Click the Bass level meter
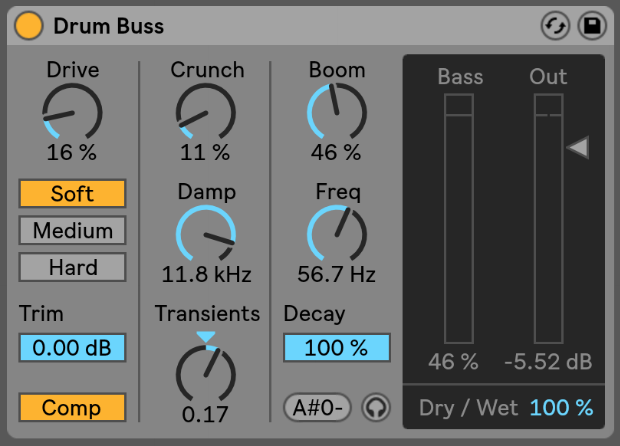 [x=459, y=219]
